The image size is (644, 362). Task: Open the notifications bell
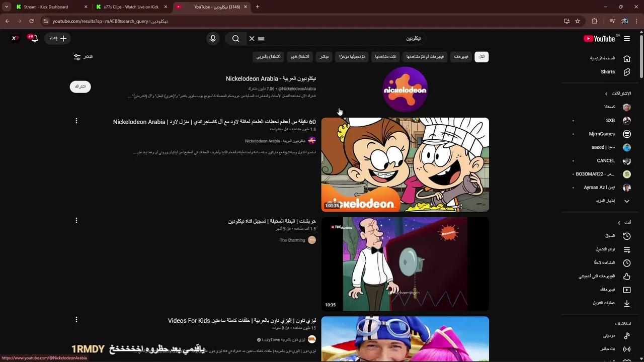pyautogui.click(x=34, y=39)
